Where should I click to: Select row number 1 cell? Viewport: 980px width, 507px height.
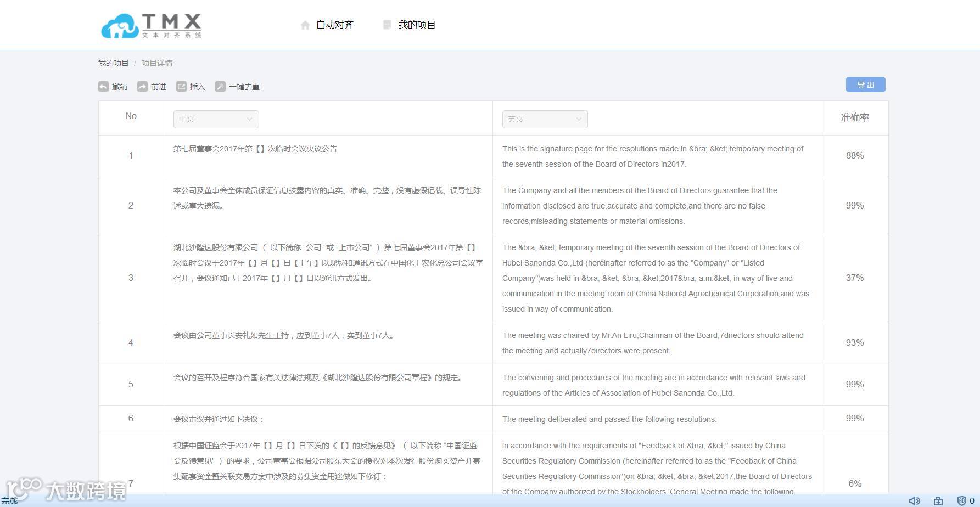pyautogui.click(x=131, y=156)
